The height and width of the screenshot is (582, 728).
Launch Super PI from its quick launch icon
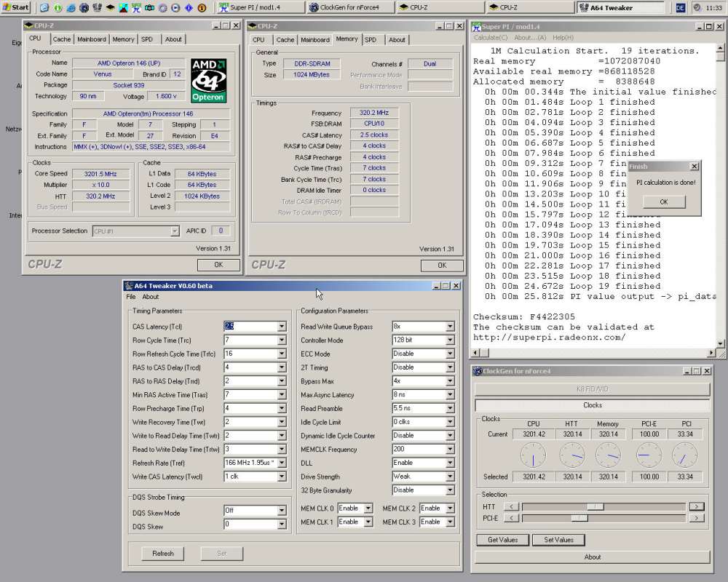pos(137,7)
